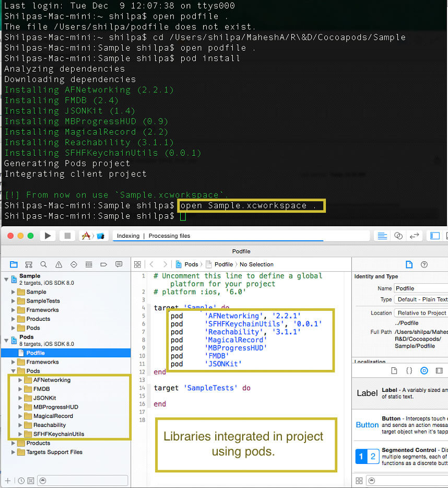Expand the FMDB folder
Image resolution: width=448 pixels, height=488 pixels.
tap(20, 389)
